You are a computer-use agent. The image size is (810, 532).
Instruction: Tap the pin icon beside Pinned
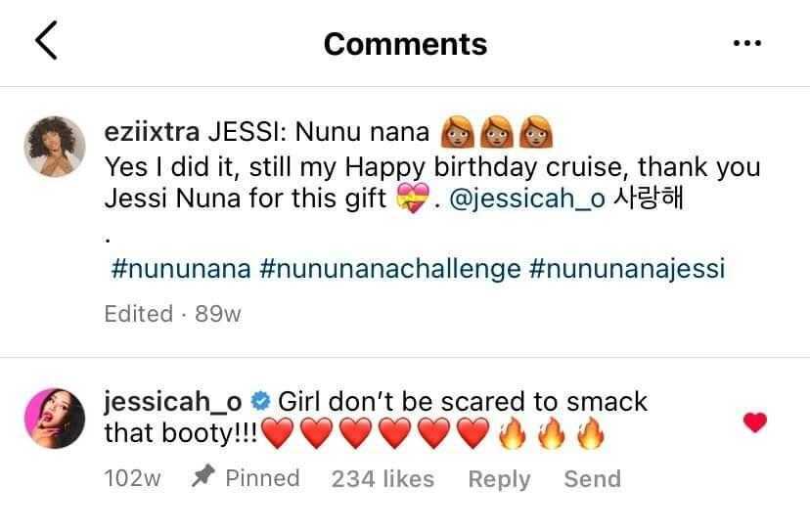203,477
